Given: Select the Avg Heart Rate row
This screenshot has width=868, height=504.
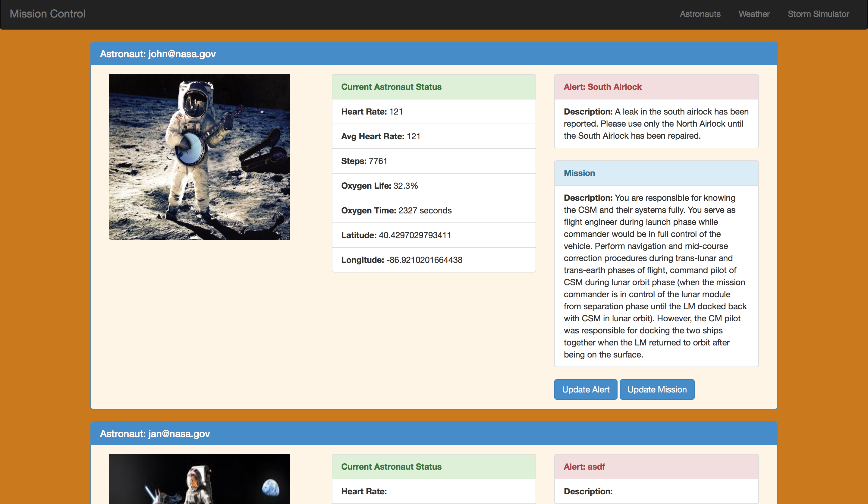Looking at the screenshot, I should pos(433,137).
